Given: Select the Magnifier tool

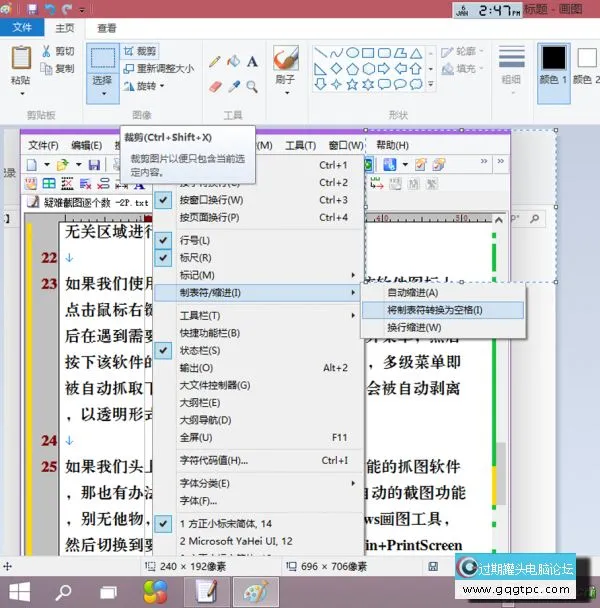Looking at the screenshot, I should coord(252,86).
